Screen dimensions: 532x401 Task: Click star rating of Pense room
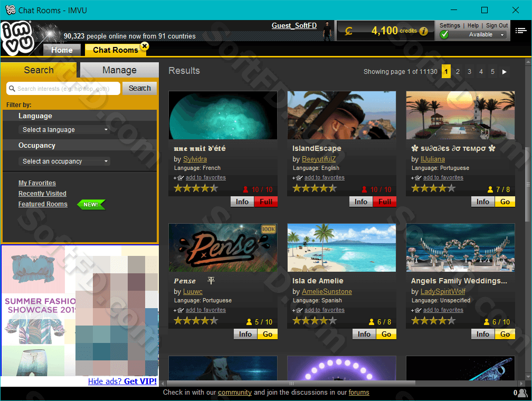pos(196,321)
